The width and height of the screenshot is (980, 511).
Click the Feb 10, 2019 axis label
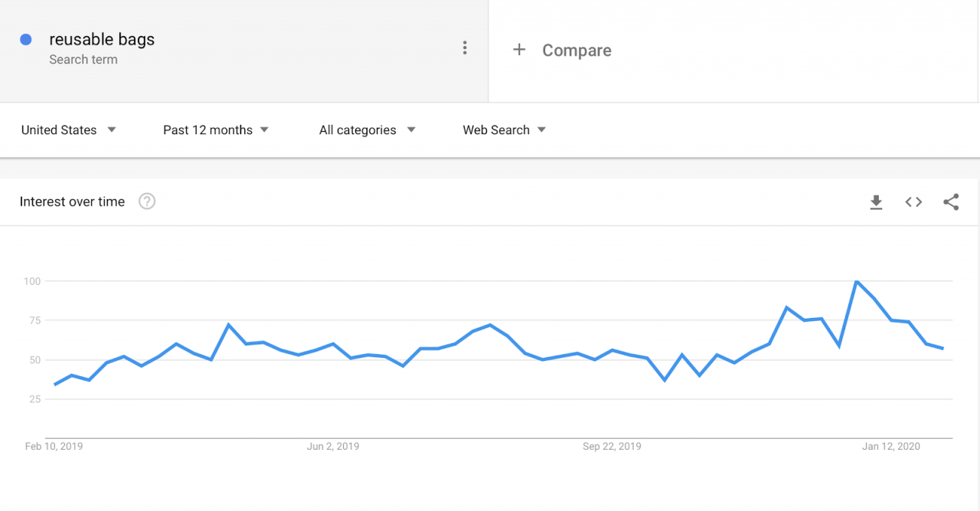coord(54,447)
